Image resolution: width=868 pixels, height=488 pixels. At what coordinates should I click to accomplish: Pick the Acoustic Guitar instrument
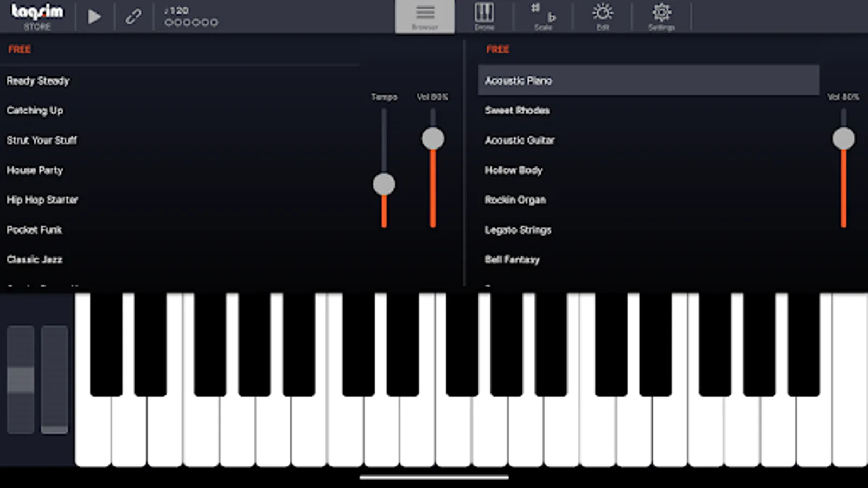coord(520,140)
